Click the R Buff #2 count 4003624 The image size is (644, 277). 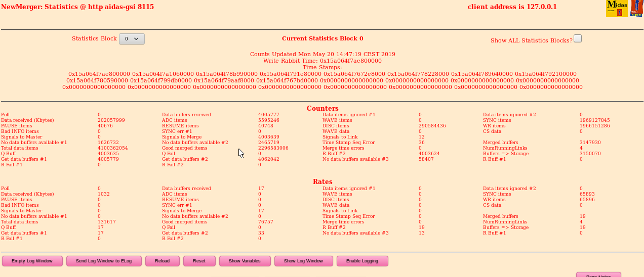429,154
